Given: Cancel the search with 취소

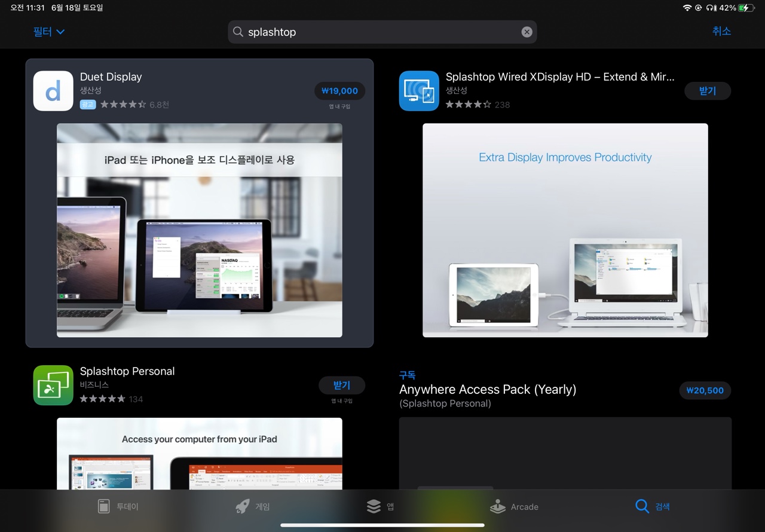Looking at the screenshot, I should [721, 31].
